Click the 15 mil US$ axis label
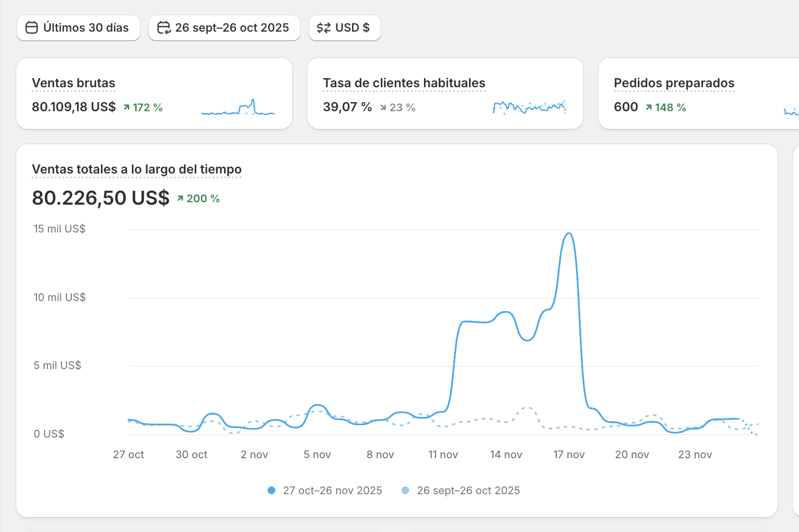Screen dimensions: 799x532 coord(59,229)
